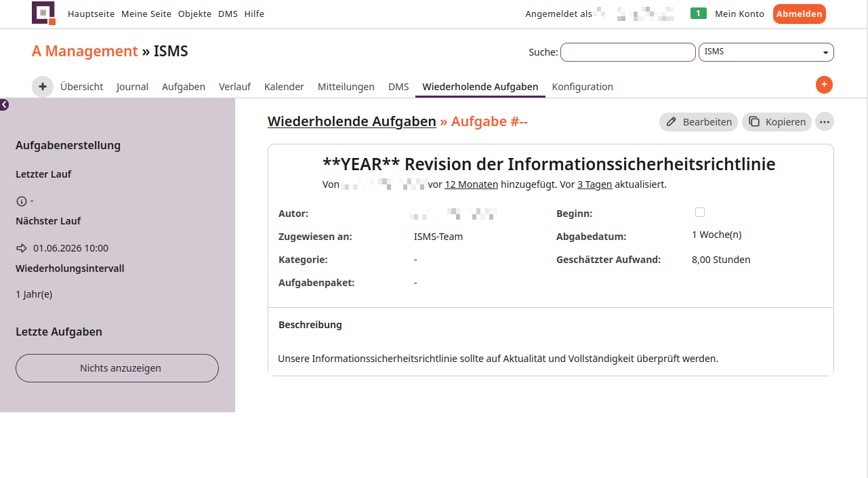Open Objekte in the top menu

194,14
